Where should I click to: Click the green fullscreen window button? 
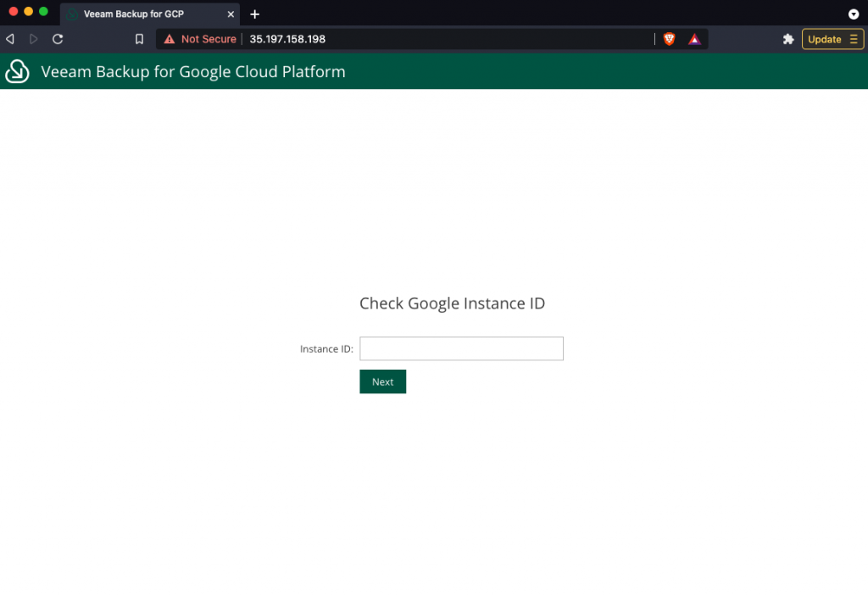pos(43,11)
